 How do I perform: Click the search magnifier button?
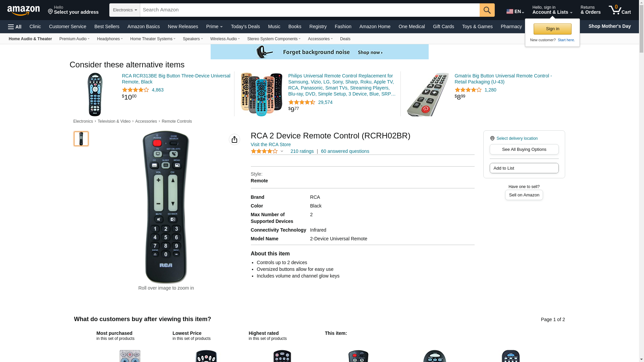point(487,10)
